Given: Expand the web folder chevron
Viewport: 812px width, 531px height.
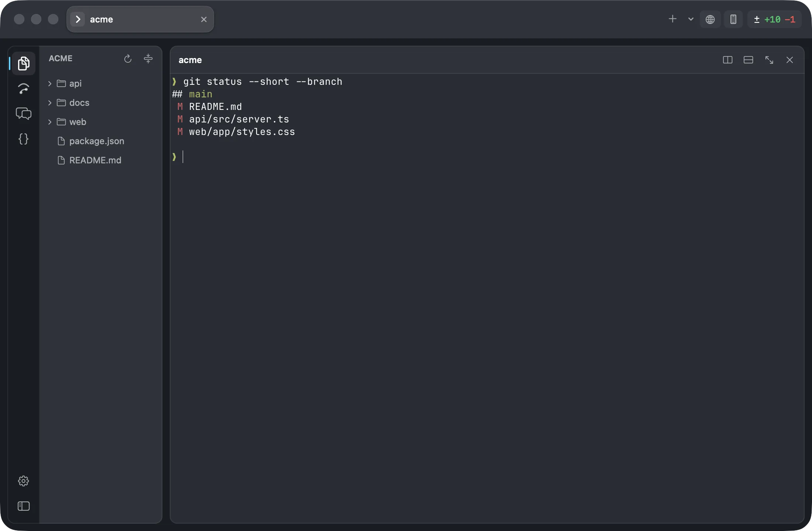Looking at the screenshot, I should tap(50, 122).
